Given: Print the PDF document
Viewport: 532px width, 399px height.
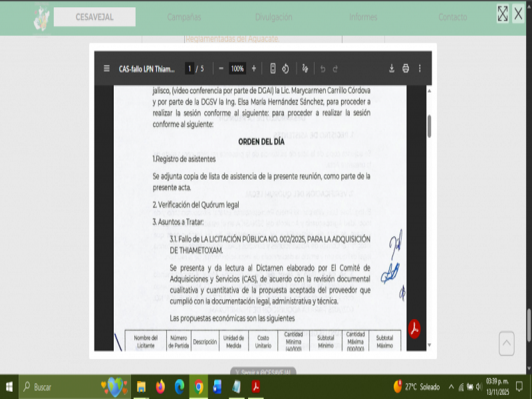Looking at the screenshot, I should (406, 68).
